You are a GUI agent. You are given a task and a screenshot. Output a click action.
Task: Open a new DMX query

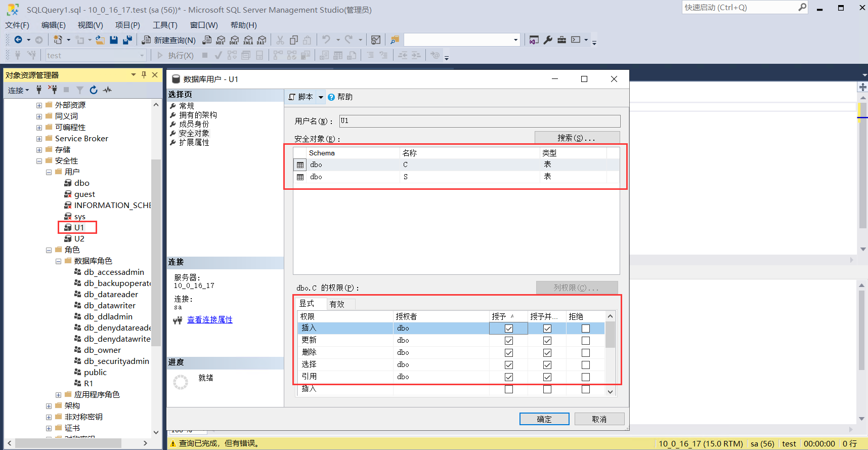click(x=234, y=40)
